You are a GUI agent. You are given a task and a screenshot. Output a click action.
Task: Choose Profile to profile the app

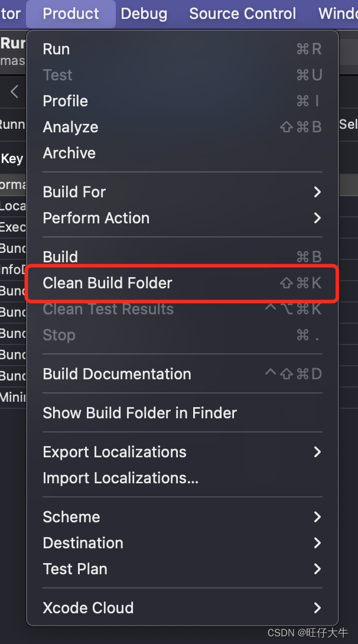[x=65, y=101]
